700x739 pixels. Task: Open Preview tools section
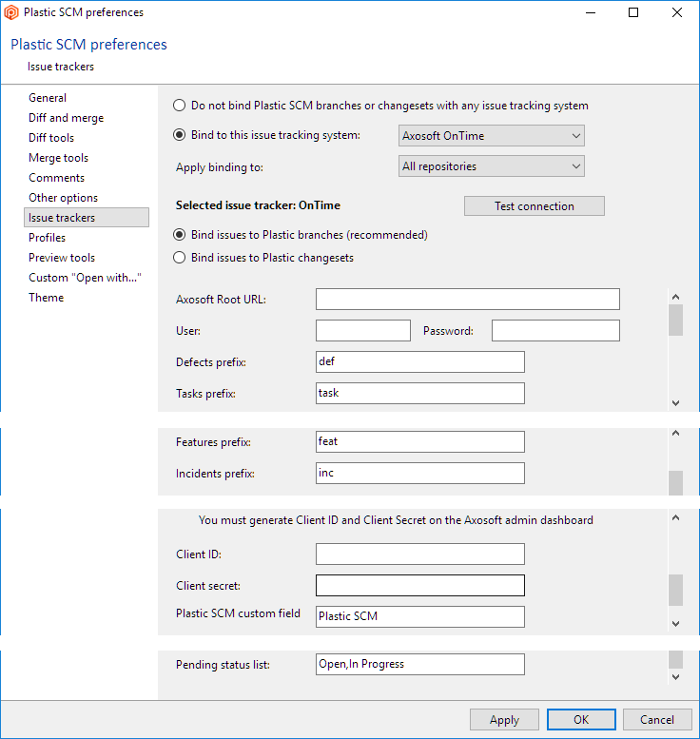[62, 258]
